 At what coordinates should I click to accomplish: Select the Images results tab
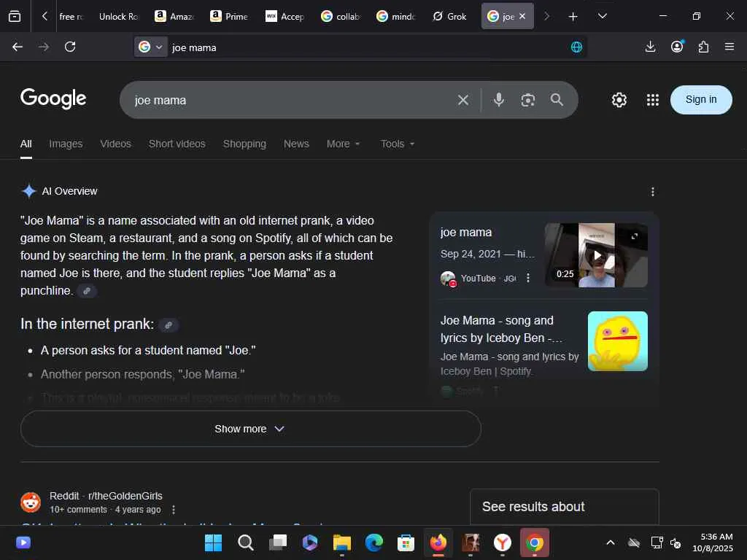point(66,144)
